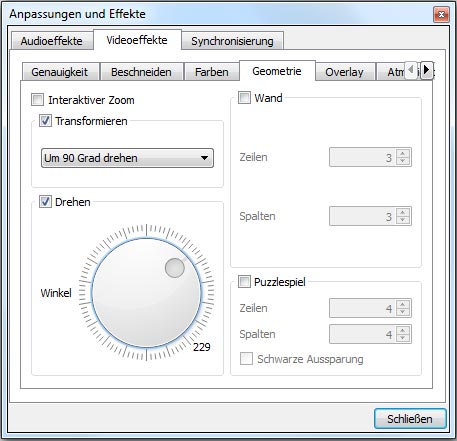Click the Puzzlespiel Spalten spin field
457x441 pixels.
click(370, 334)
